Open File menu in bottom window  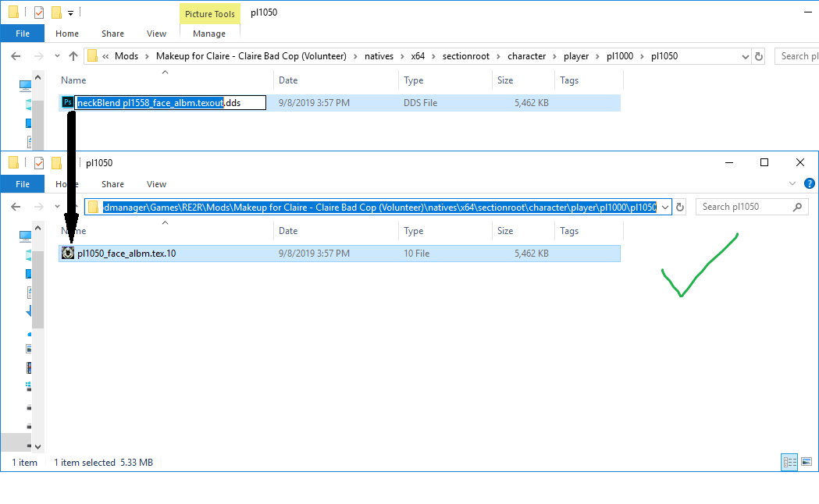pos(23,184)
